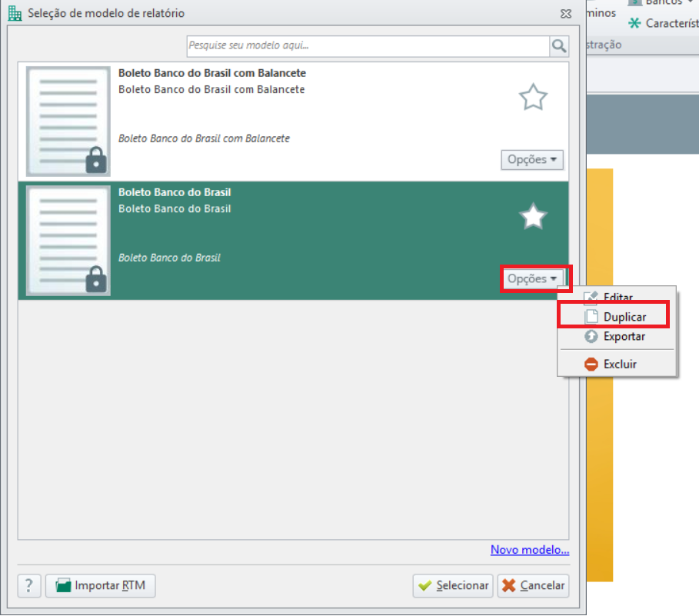Screen dimensions: 699x616
Task: Click the red Excluir icon
Action: pyautogui.click(x=591, y=365)
